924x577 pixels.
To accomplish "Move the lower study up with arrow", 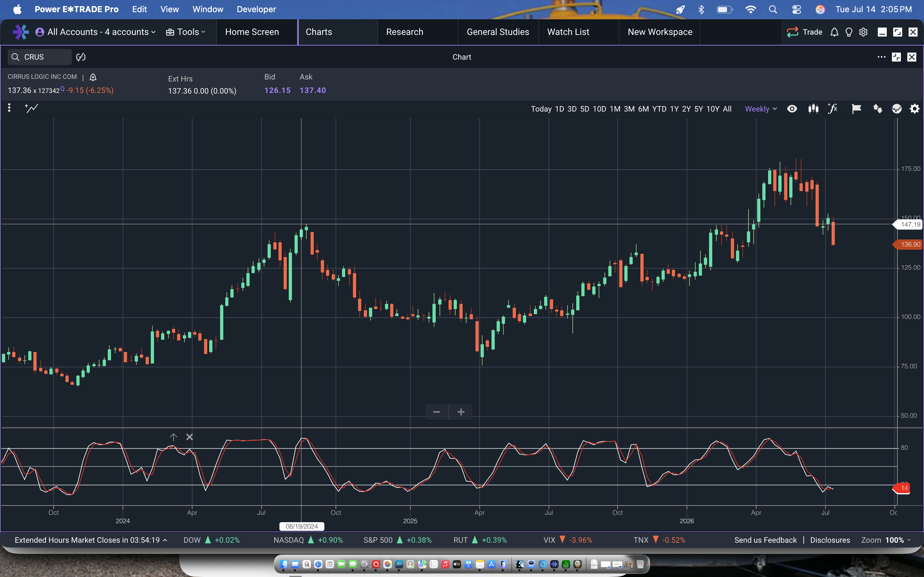I will pyautogui.click(x=173, y=437).
